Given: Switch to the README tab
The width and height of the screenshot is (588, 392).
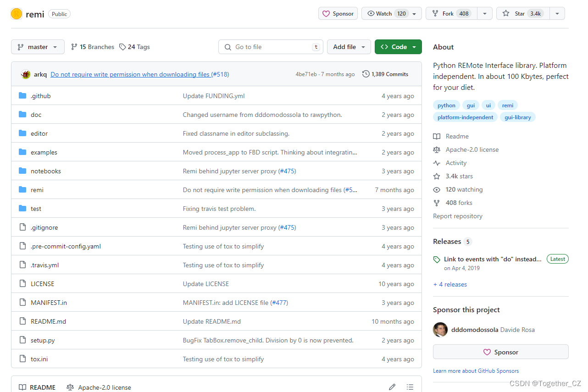Looking at the screenshot, I should click(x=37, y=387).
